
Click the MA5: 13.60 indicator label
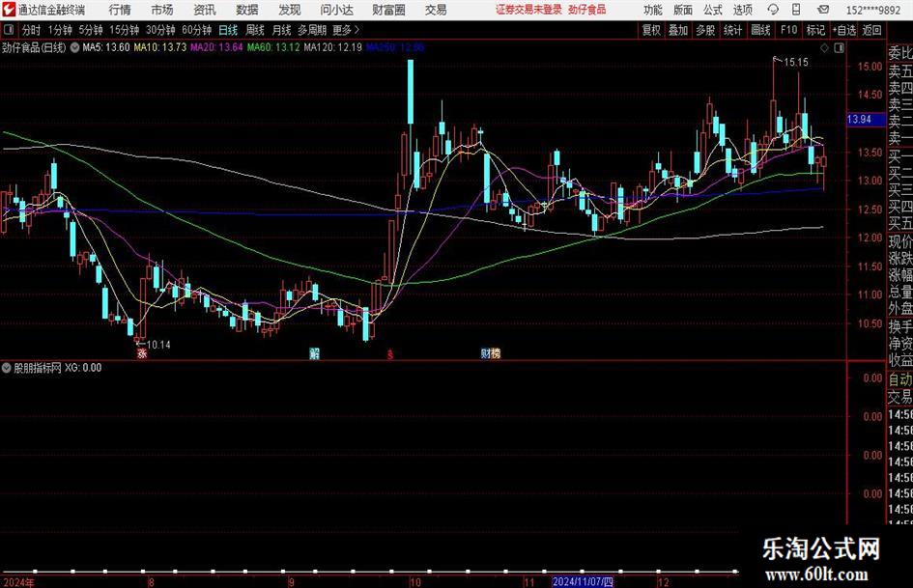(x=106, y=47)
